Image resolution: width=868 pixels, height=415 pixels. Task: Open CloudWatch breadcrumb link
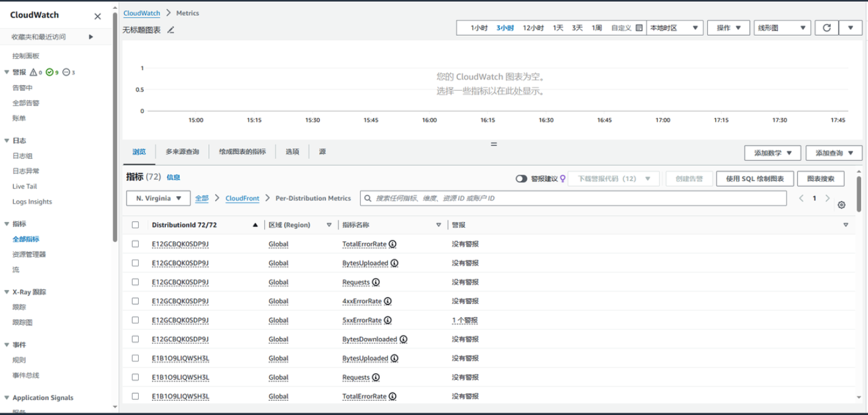142,13
